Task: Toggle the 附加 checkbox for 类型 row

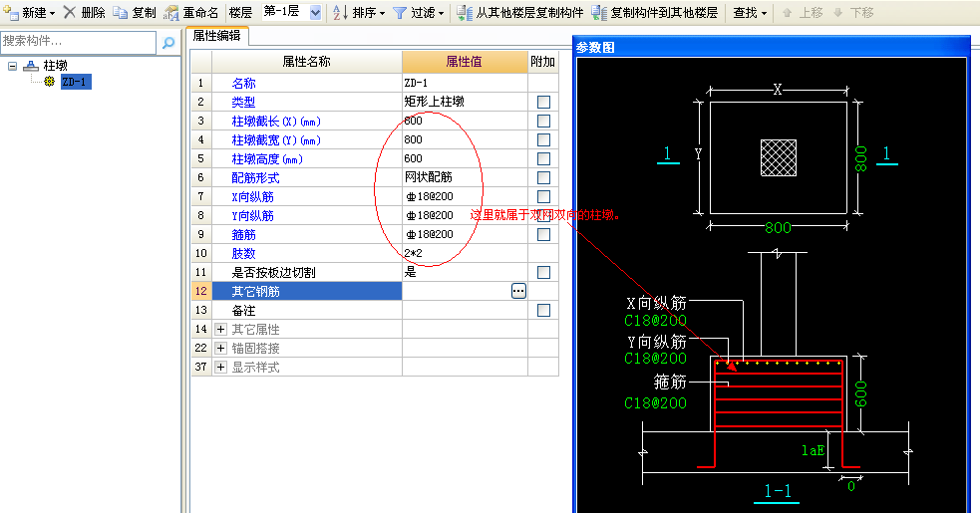Action: (543, 102)
